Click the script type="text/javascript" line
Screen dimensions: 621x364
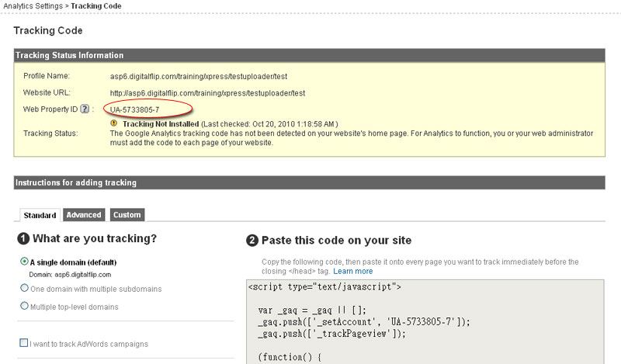pos(324,286)
